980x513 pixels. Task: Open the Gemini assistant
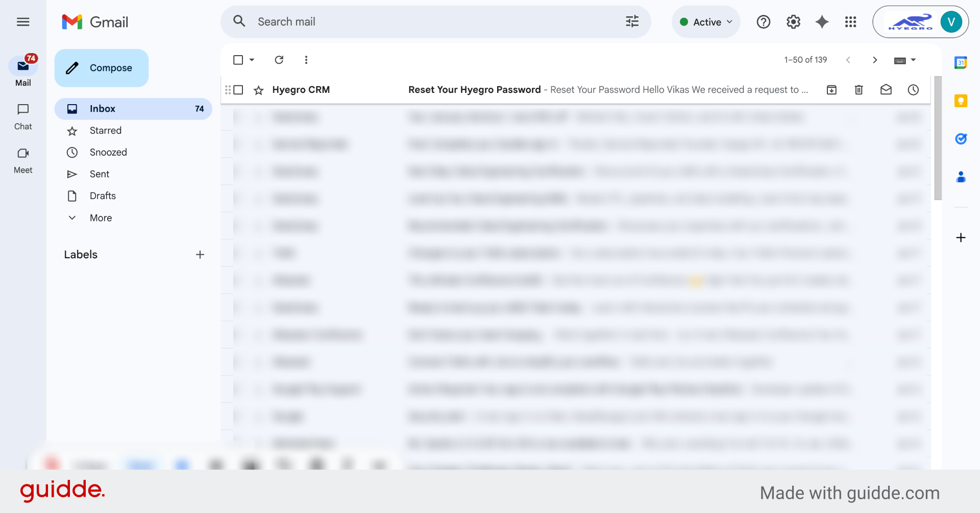pos(822,21)
